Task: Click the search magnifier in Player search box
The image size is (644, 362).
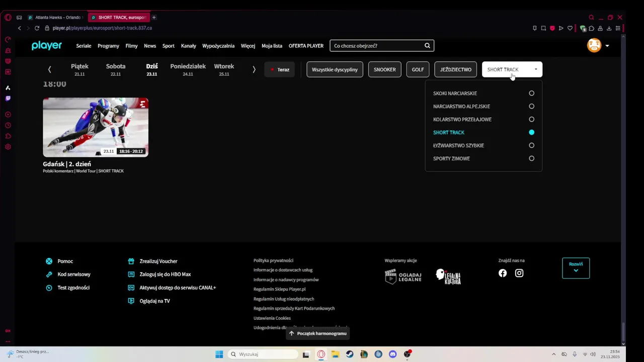Action: pyautogui.click(x=427, y=46)
